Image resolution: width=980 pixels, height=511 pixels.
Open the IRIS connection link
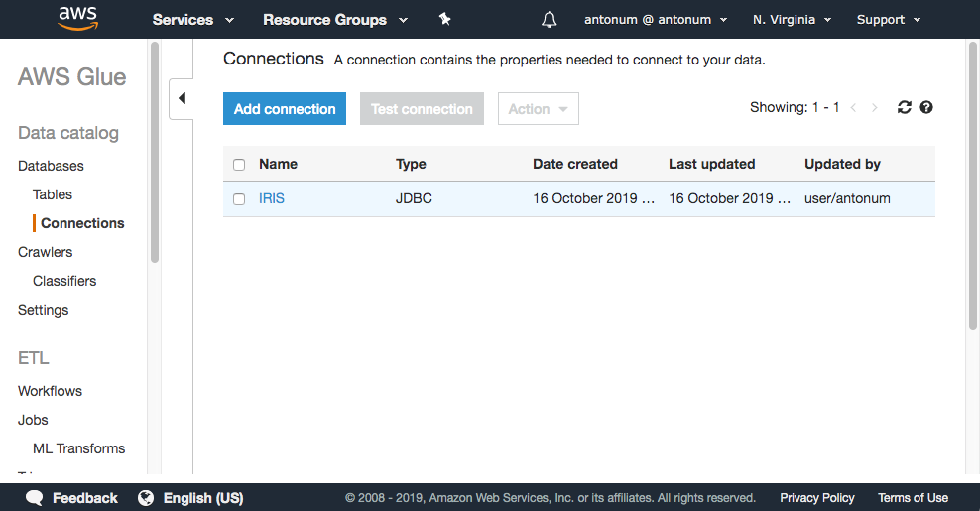[x=271, y=198]
